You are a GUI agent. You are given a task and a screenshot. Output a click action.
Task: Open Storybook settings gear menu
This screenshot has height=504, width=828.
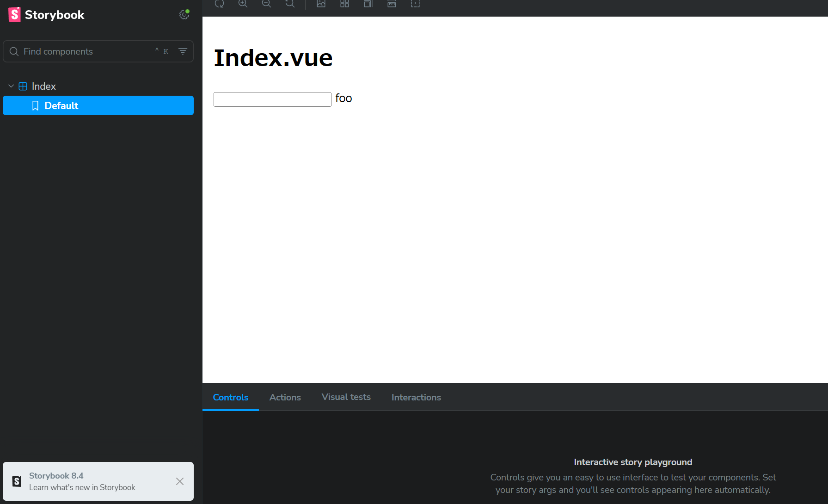[x=184, y=15]
